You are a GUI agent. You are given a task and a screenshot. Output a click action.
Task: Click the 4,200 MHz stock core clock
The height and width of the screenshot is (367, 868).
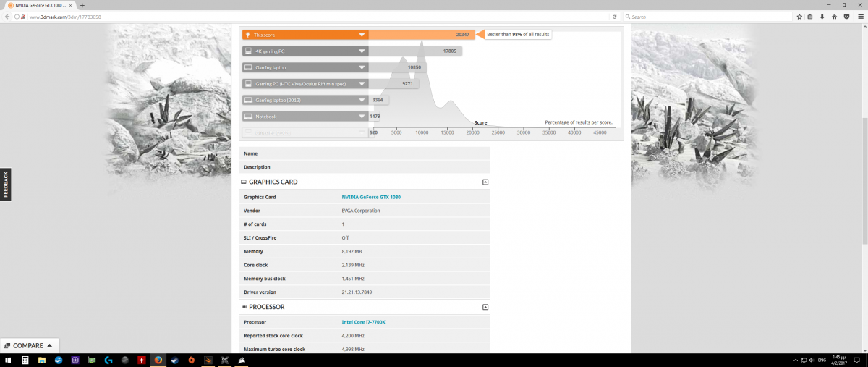(x=353, y=335)
